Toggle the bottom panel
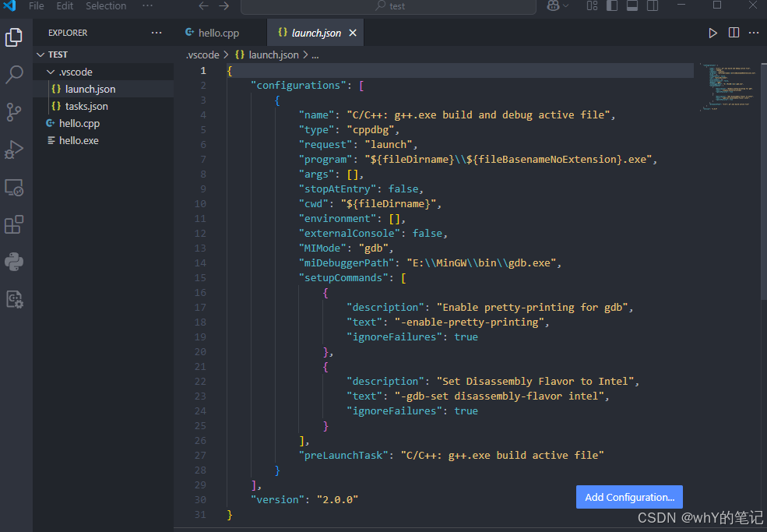 632,6
